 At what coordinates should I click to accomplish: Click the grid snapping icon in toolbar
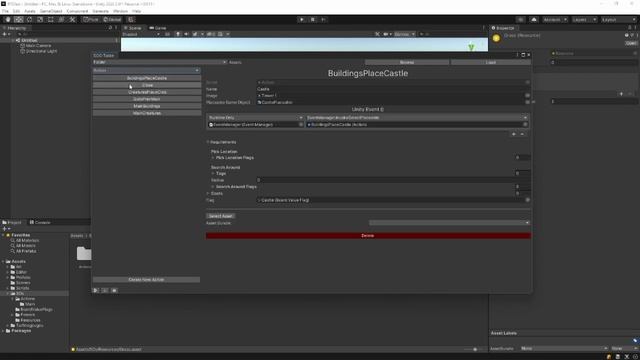[131, 20]
